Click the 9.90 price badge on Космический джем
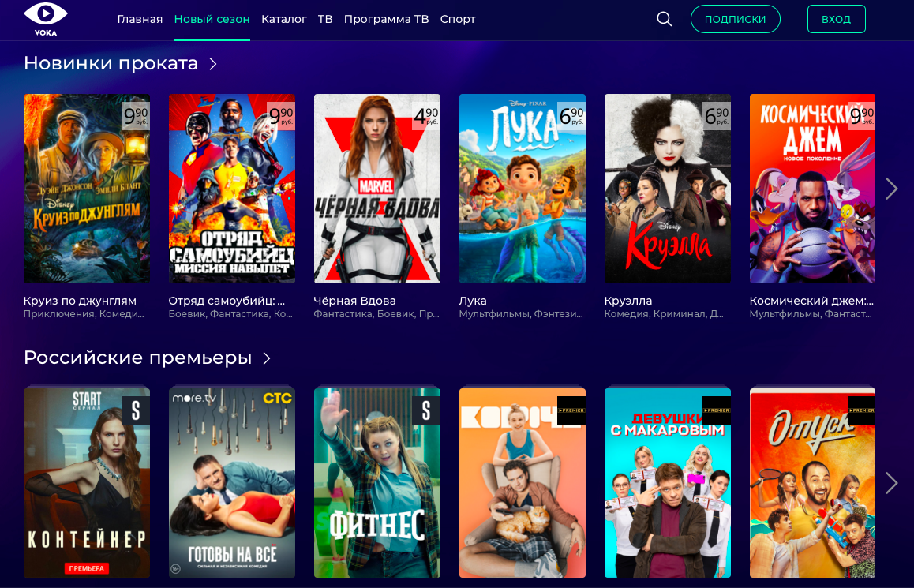914x588 pixels. point(862,116)
